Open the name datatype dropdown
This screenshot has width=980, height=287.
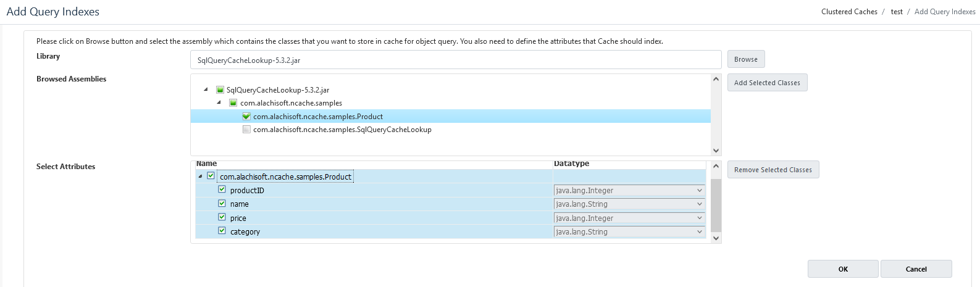click(x=629, y=204)
